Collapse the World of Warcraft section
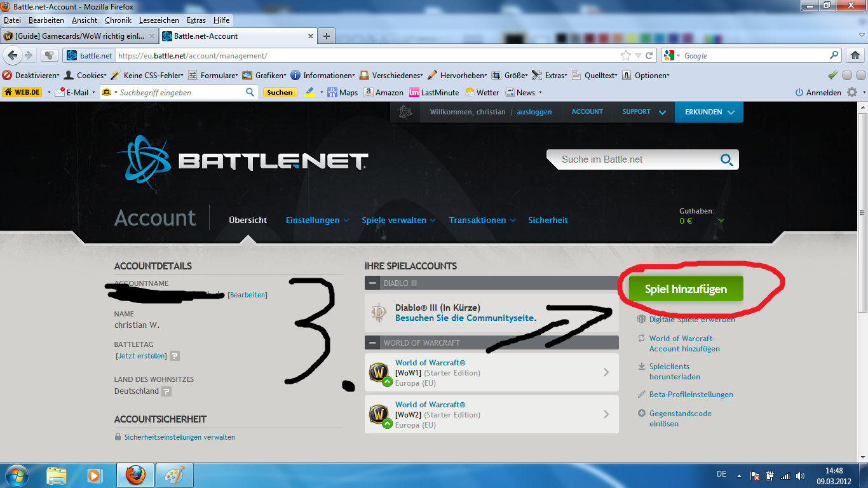This screenshot has height=488, width=868. pos(372,342)
